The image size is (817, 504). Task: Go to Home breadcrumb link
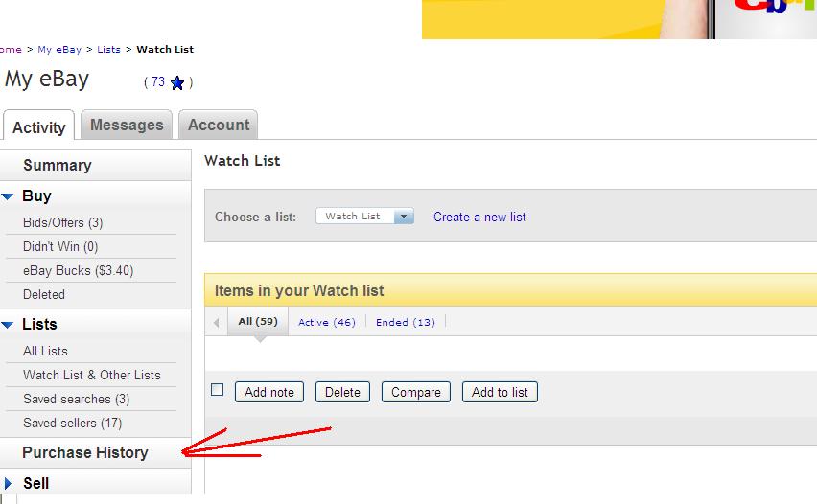(11, 50)
